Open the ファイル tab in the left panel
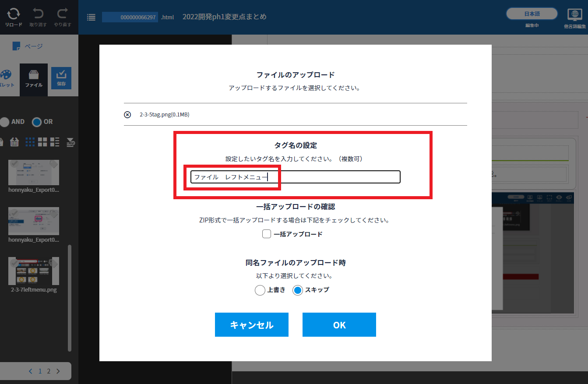 click(34, 79)
